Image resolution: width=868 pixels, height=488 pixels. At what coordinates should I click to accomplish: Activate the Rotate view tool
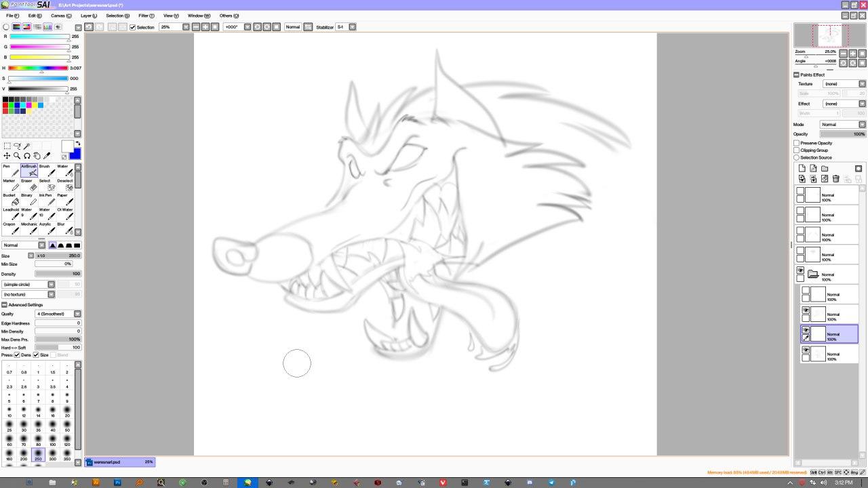[x=27, y=156]
